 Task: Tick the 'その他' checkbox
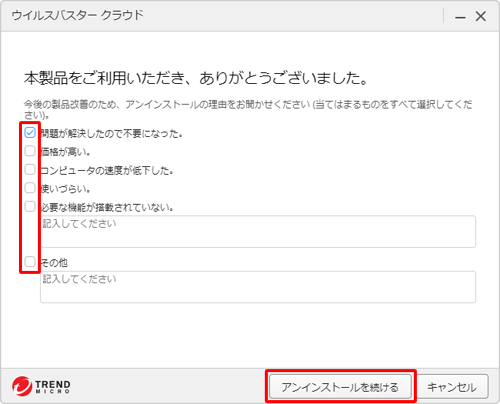[x=30, y=262]
